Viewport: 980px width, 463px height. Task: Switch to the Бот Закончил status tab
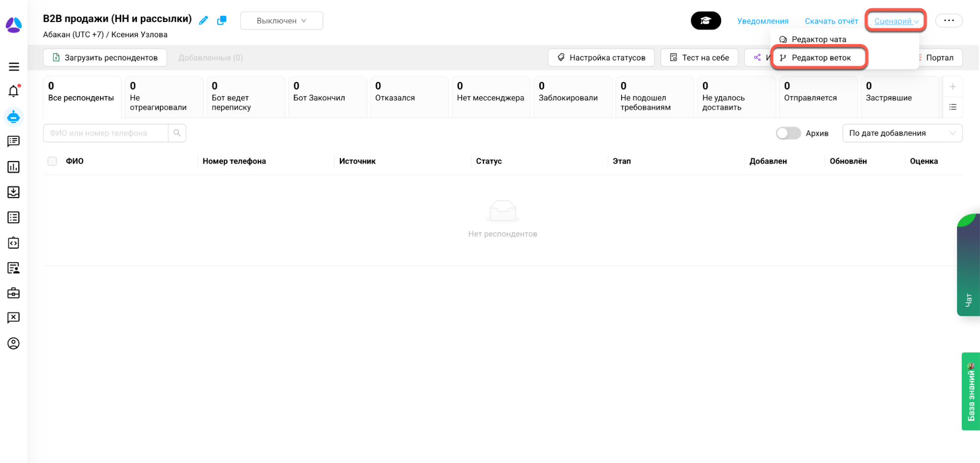click(327, 97)
